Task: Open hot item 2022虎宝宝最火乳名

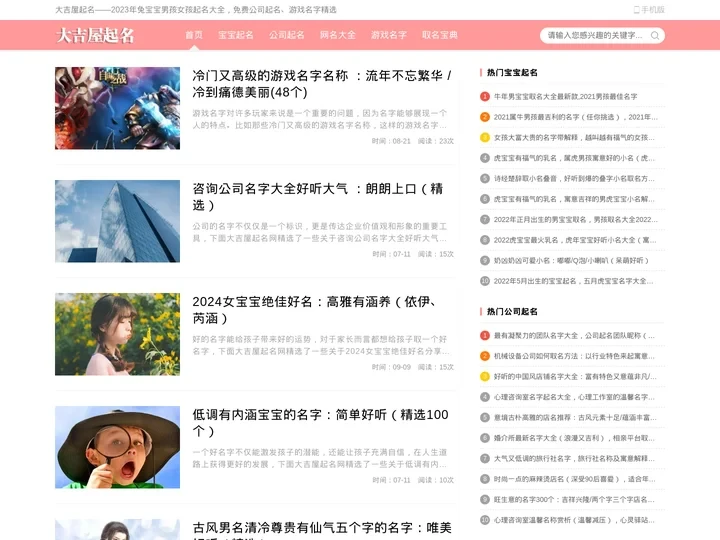Action: click(x=575, y=240)
